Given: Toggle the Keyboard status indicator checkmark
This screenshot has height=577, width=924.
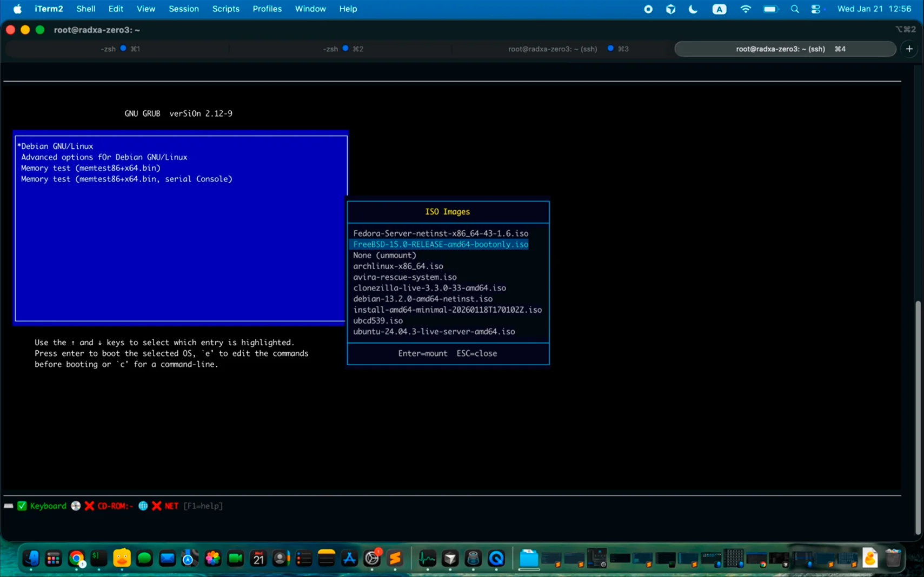Looking at the screenshot, I should [22, 506].
